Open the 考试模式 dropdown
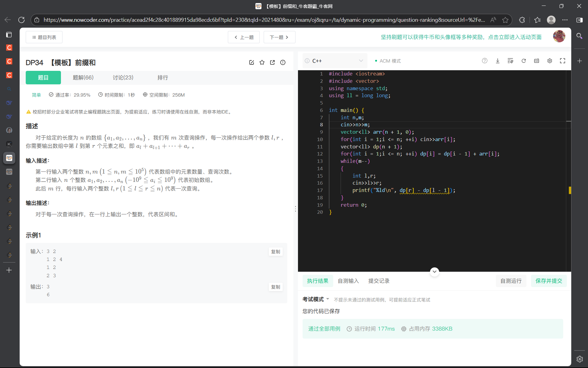Screen dimensions: 588x368 click(316, 299)
